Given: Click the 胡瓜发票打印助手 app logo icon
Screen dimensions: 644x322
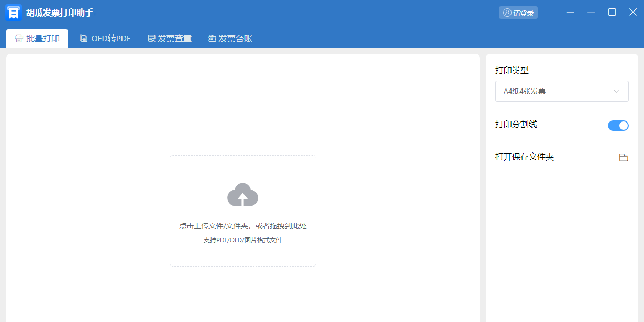Looking at the screenshot, I should pyautogui.click(x=13, y=13).
